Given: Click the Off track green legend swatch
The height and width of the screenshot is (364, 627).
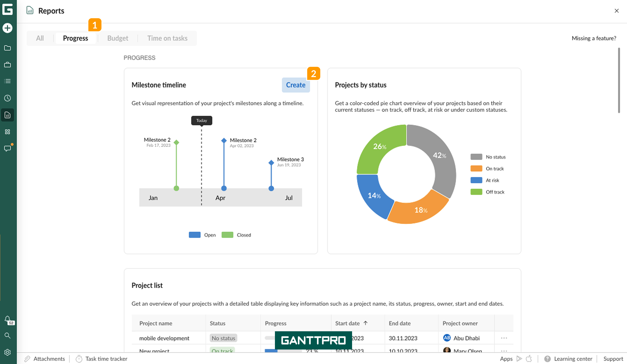Looking at the screenshot, I should point(476,192).
